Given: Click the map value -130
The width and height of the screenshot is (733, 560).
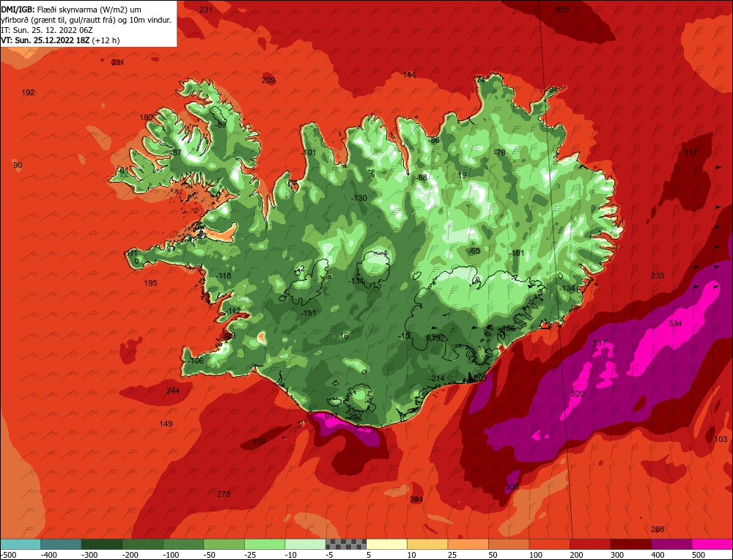Looking at the screenshot, I should pyautogui.click(x=359, y=198).
